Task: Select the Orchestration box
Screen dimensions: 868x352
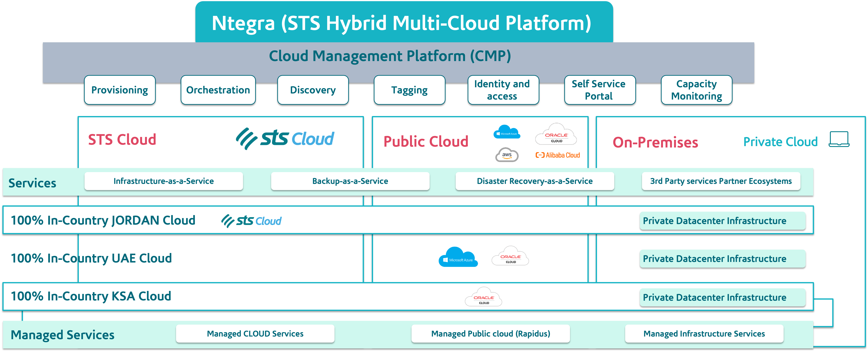Action: (218, 90)
